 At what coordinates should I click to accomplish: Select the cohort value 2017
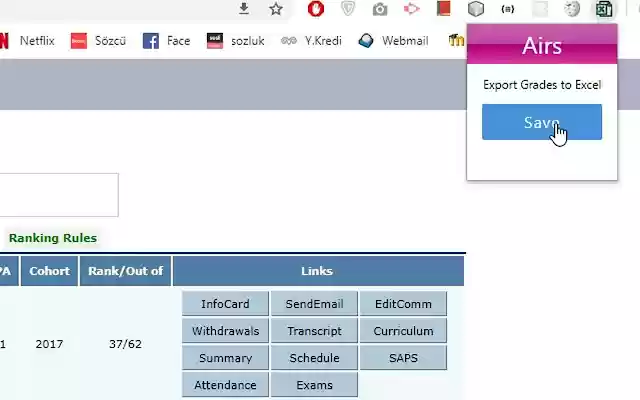point(49,344)
